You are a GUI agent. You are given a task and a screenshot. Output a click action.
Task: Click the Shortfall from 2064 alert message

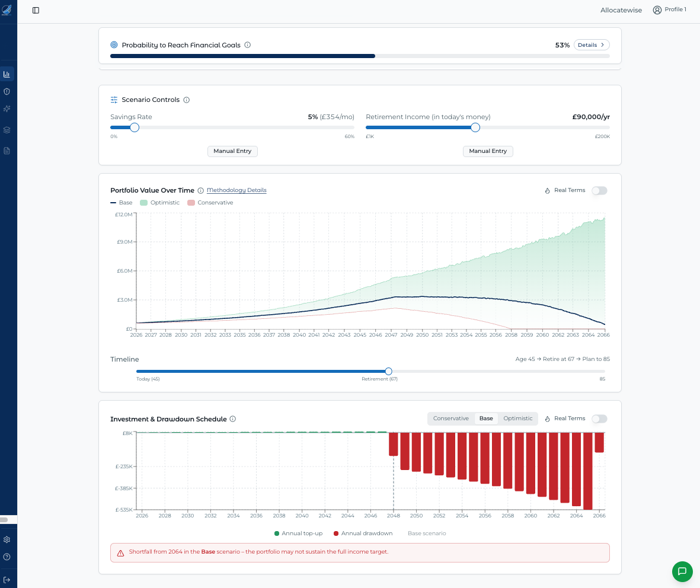258,552
